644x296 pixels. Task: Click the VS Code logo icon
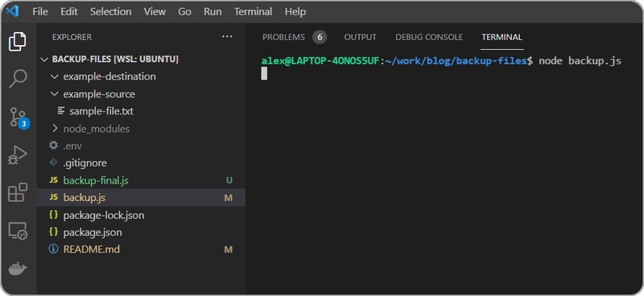point(12,11)
